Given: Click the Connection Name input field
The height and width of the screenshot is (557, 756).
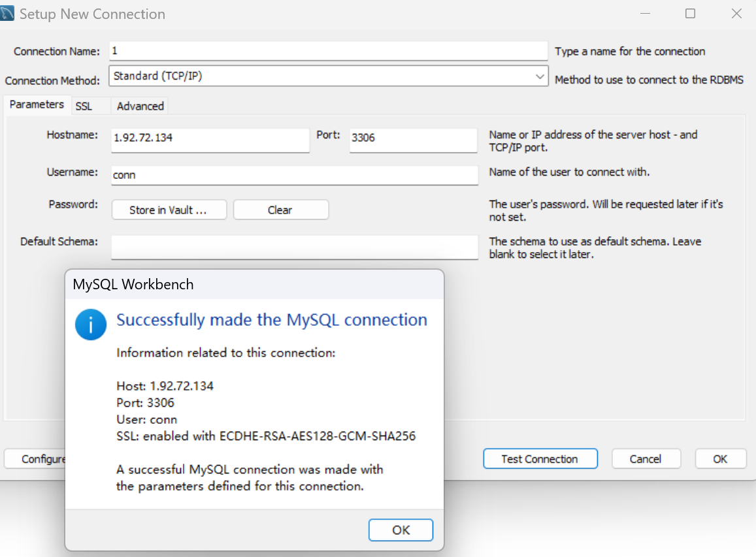Looking at the screenshot, I should (x=328, y=51).
